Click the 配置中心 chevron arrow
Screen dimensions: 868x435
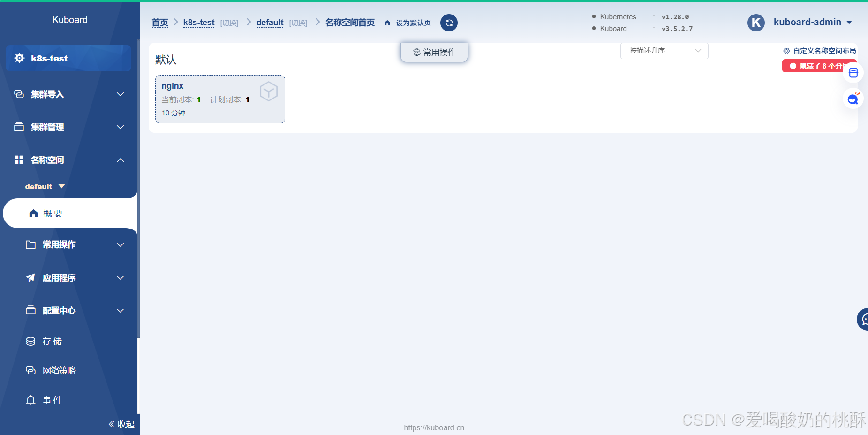pos(121,311)
